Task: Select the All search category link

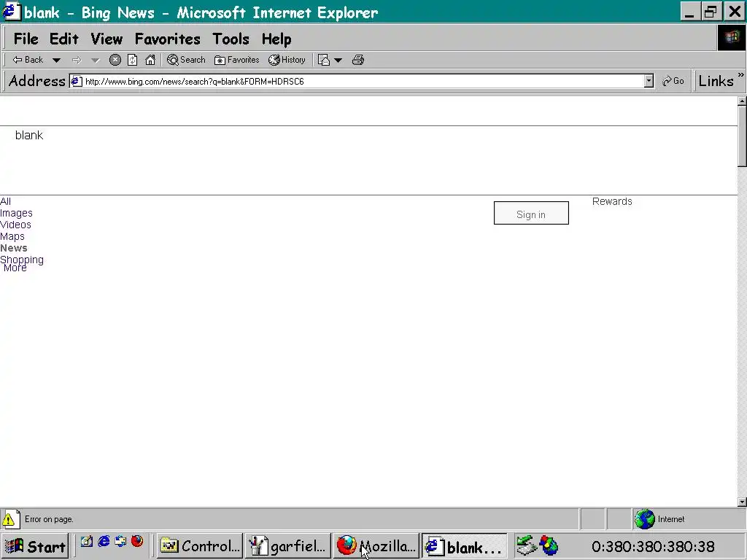Action: coord(5,201)
